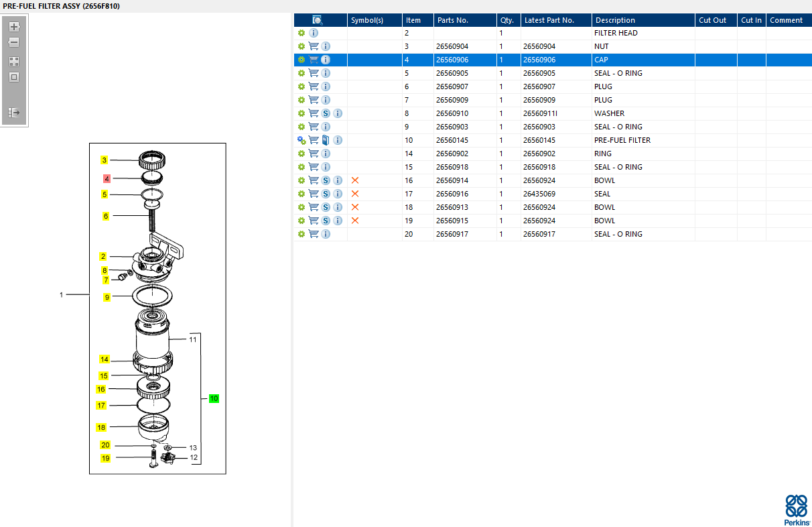Select callout 18 label in diagram

coord(101,428)
